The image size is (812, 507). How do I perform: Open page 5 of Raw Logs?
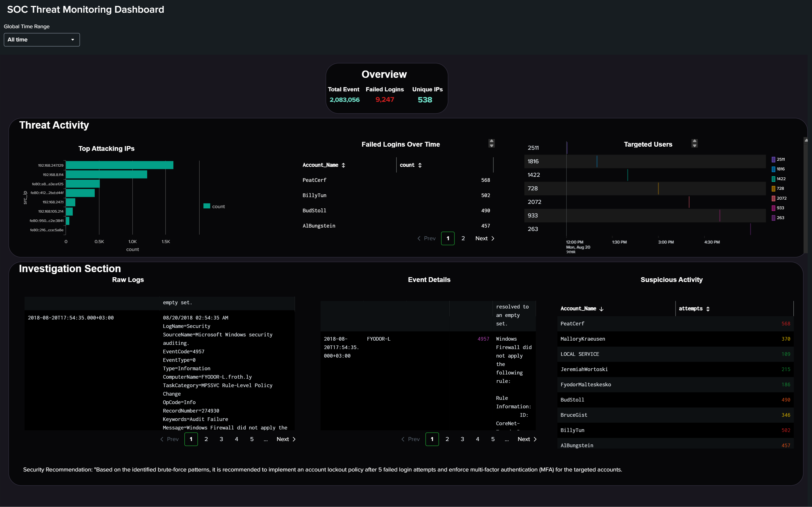click(x=252, y=439)
